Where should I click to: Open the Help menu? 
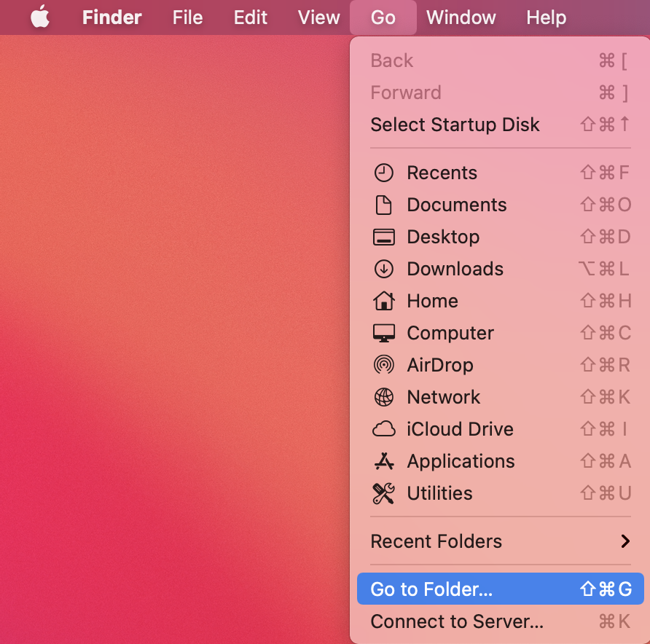coord(546,17)
